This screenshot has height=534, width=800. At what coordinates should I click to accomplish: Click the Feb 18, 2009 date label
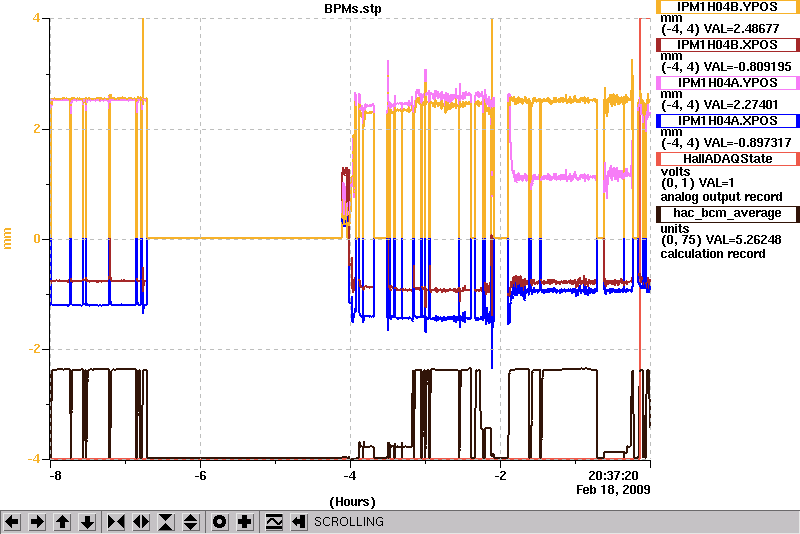(x=613, y=490)
